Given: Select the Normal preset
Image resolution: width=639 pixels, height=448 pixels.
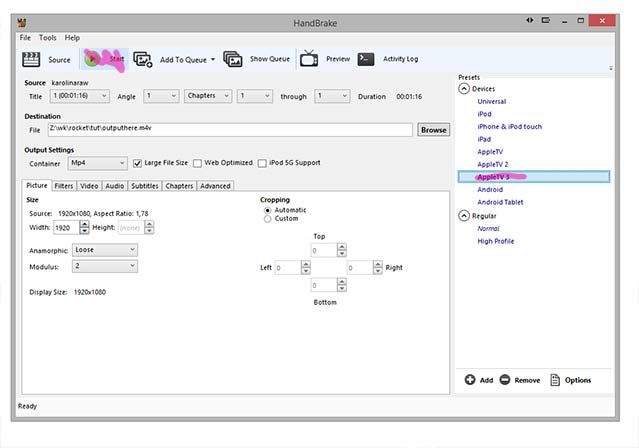Looking at the screenshot, I should (x=488, y=229).
